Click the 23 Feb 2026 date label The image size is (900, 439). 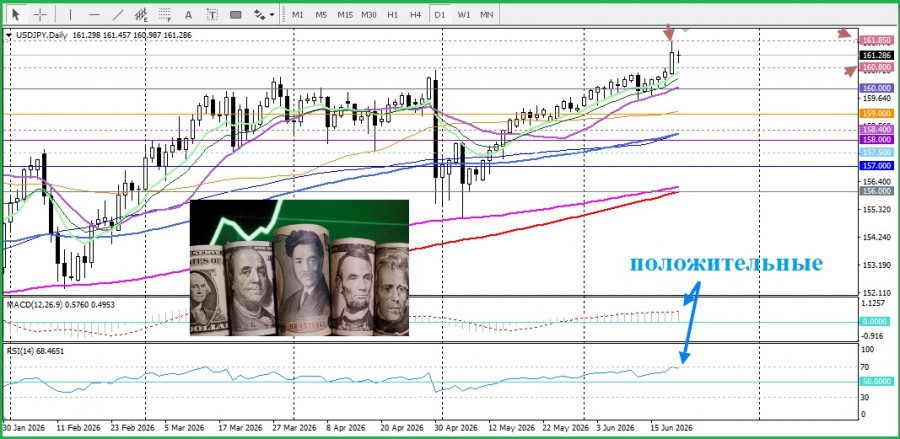(133, 428)
